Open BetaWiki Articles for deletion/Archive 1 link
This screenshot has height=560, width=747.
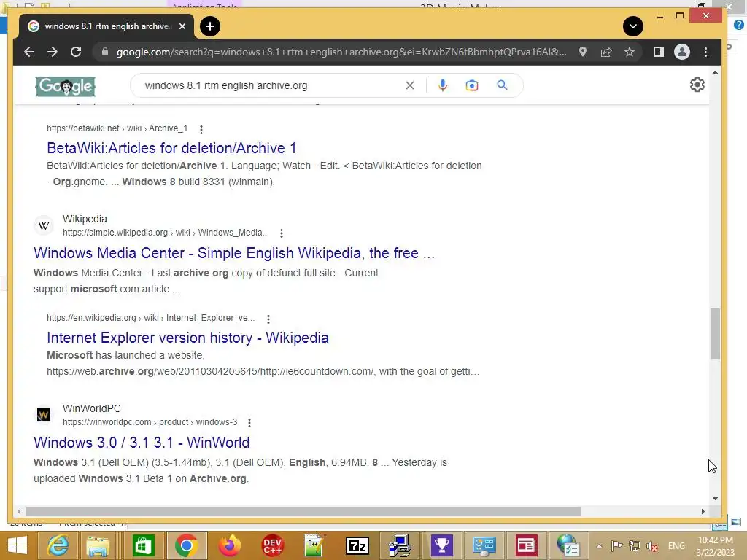[171, 148]
